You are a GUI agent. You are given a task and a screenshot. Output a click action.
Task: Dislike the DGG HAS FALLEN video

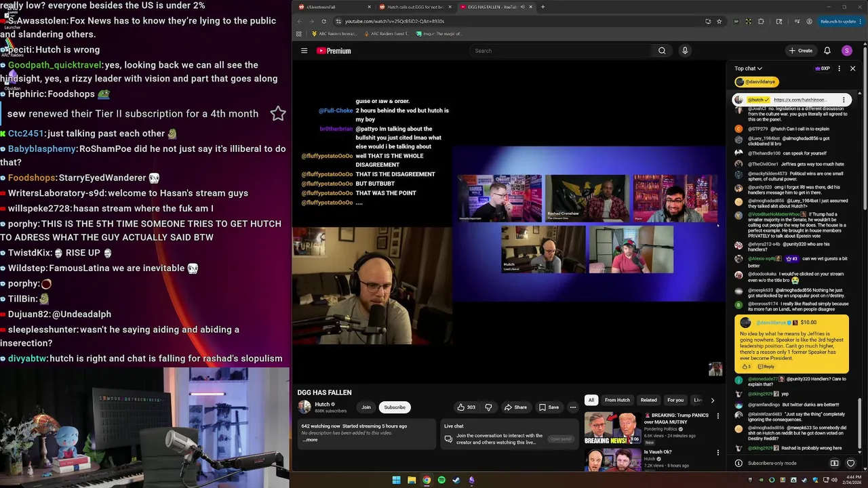(488, 407)
